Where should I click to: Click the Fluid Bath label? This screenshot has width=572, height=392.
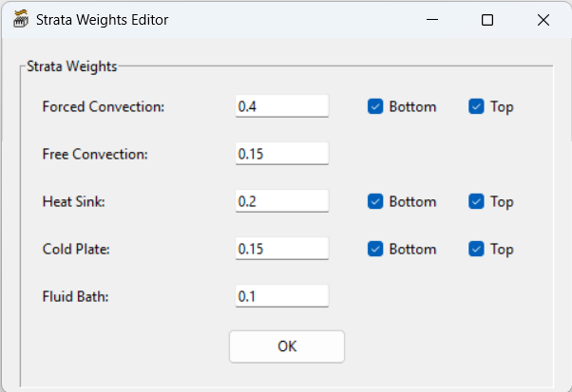[76, 296]
